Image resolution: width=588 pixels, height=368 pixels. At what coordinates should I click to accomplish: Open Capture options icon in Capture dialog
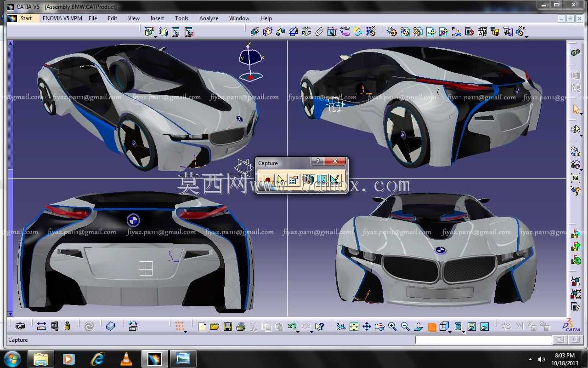coord(294,179)
